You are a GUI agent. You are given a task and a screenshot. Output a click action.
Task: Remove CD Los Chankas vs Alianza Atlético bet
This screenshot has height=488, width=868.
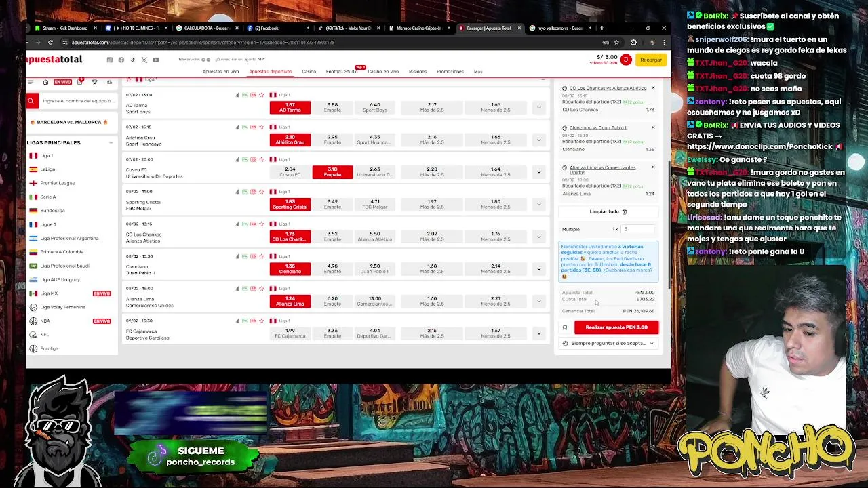[x=653, y=88]
